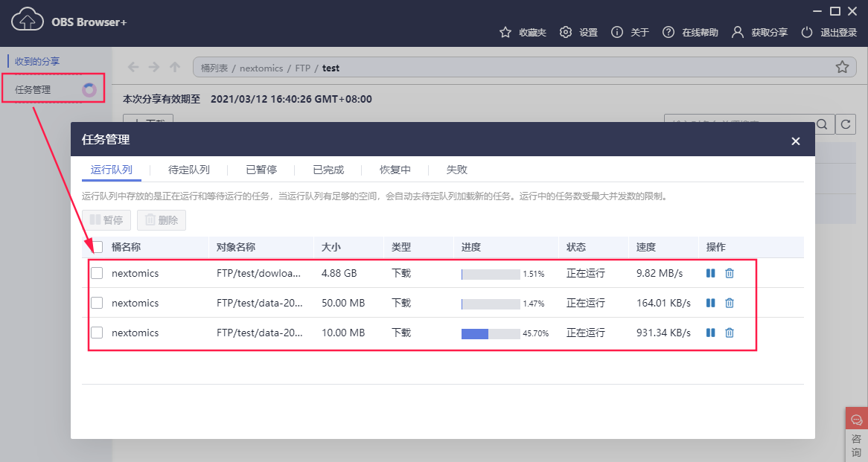
Task: Click the 暂停 batch button
Action: coord(106,220)
